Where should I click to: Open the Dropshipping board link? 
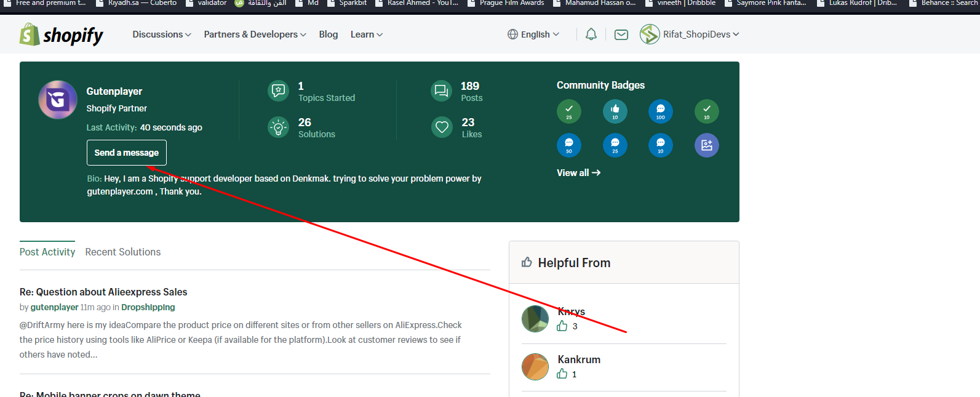[x=148, y=307]
